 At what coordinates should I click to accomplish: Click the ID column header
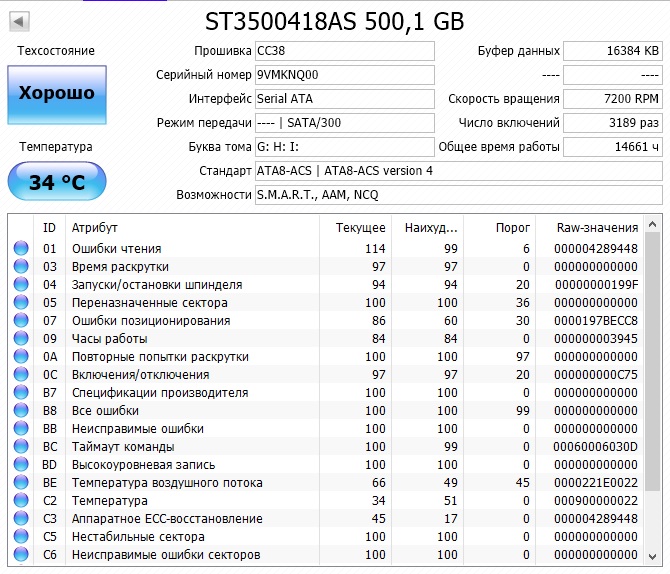click(49, 227)
